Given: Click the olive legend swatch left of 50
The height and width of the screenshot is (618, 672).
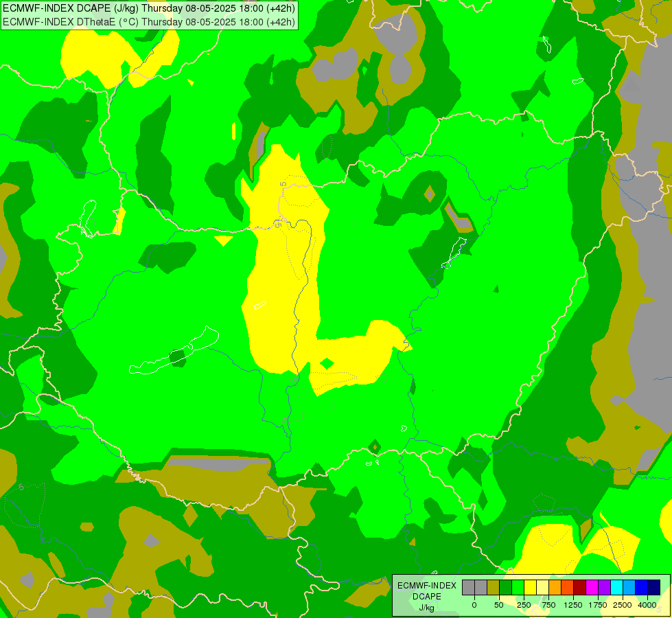Looking at the screenshot, I should click(494, 588).
